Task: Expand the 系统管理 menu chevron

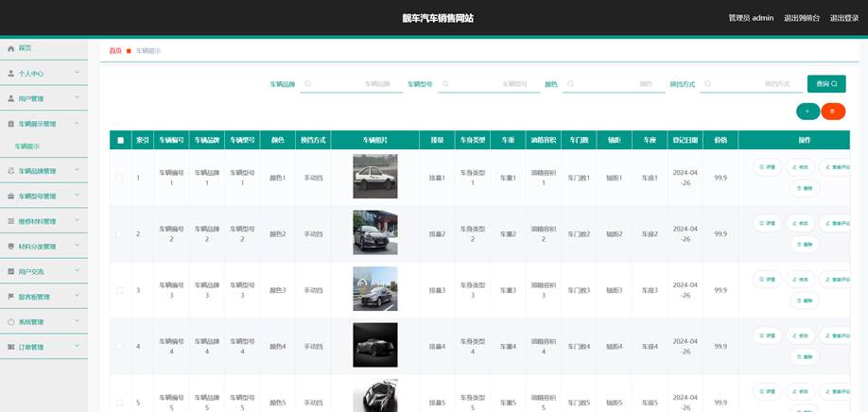Action: point(77,321)
